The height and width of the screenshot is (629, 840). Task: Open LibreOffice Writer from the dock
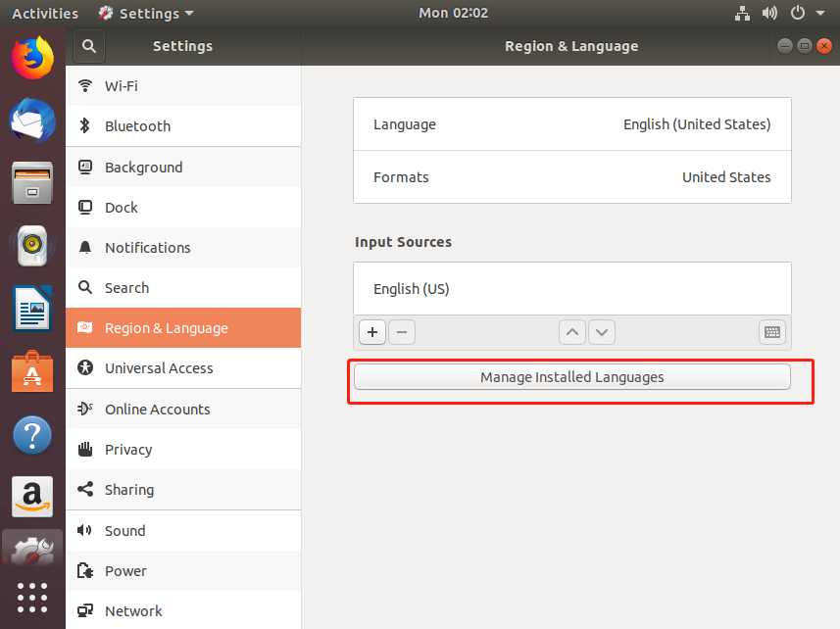click(32, 309)
